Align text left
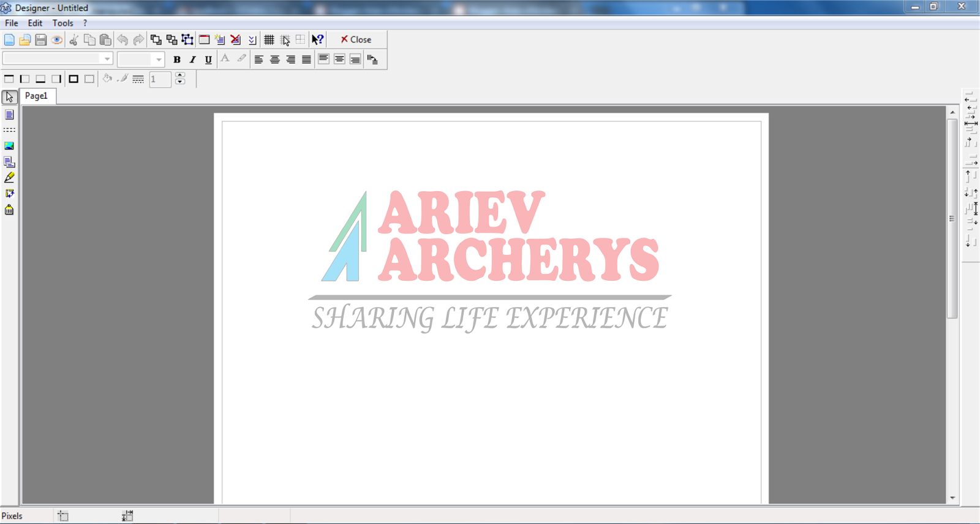Viewport: 980px width, 524px height. (x=259, y=59)
